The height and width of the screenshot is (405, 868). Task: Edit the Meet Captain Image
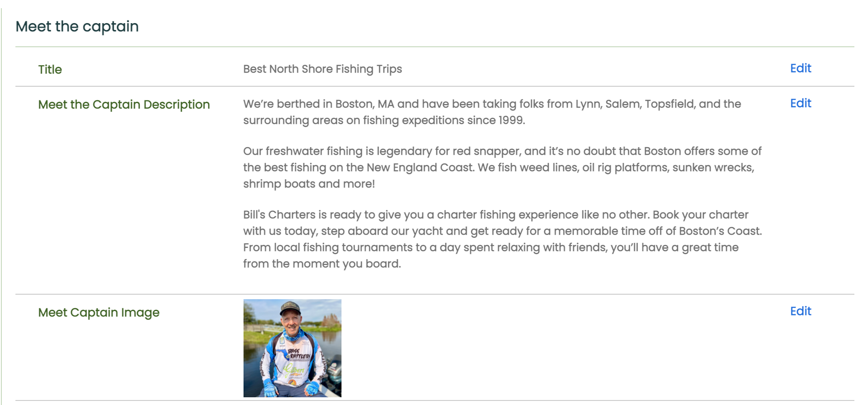pos(800,311)
